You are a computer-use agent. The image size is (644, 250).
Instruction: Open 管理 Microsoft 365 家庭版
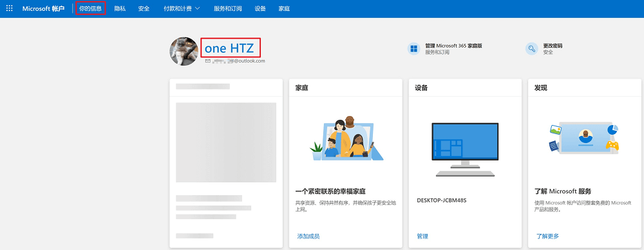point(453,46)
